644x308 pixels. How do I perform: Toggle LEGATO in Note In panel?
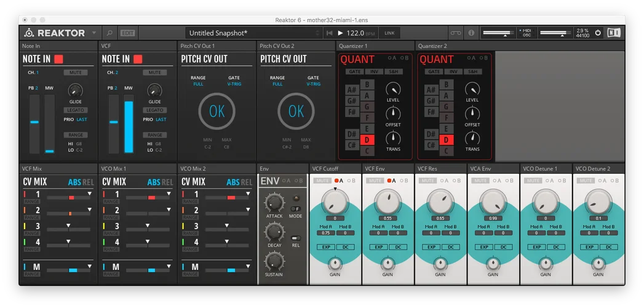(76, 110)
